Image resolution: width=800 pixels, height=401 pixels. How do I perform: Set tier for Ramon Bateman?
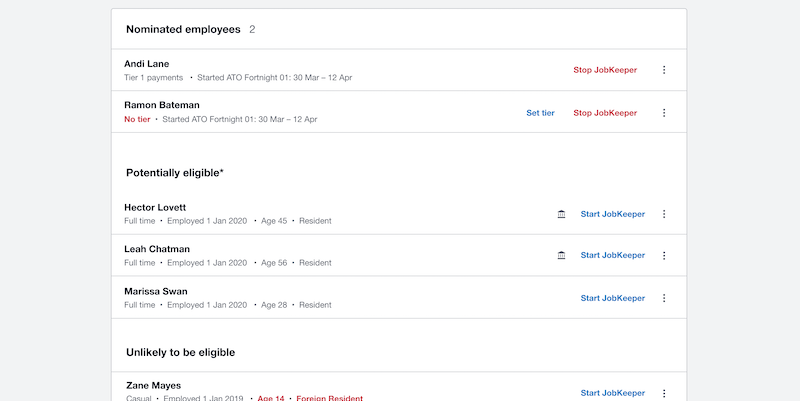[540, 113]
